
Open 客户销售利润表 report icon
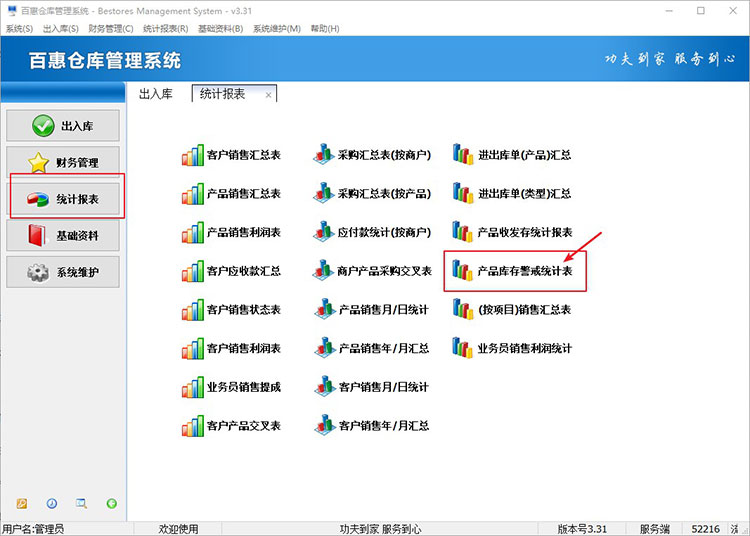tap(192, 349)
